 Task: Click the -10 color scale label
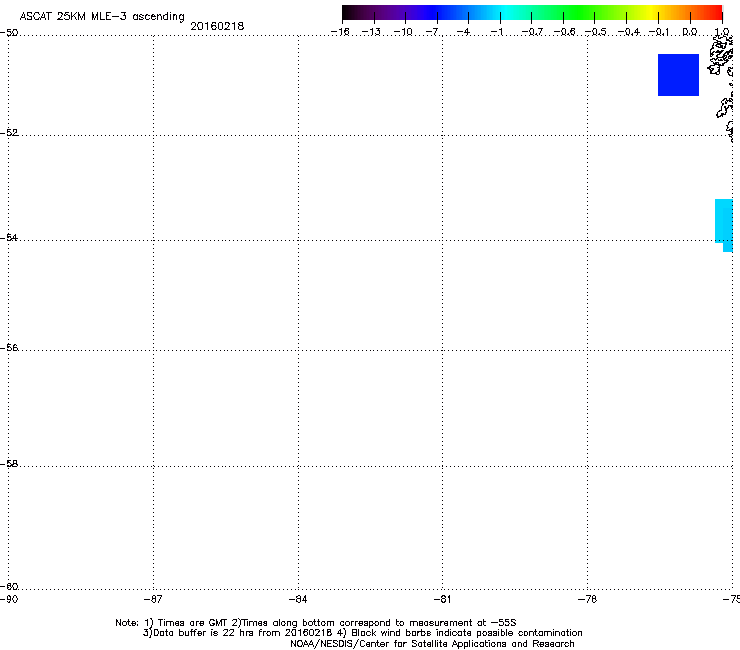click(403, 32)
